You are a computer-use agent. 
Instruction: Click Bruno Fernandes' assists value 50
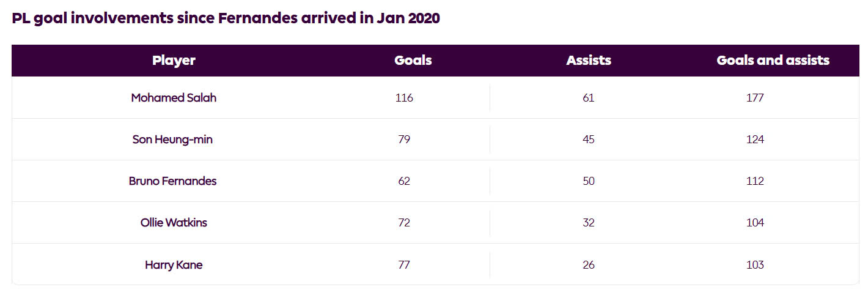coord(589,181)
